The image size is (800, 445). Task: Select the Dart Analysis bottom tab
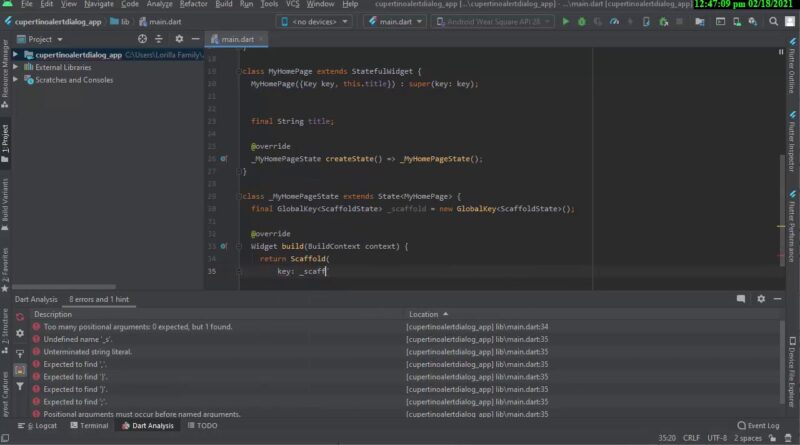point(148,426)
